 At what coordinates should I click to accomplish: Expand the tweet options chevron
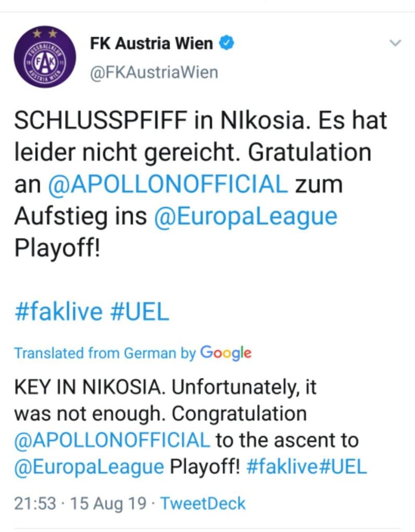(x=396, y=44)
